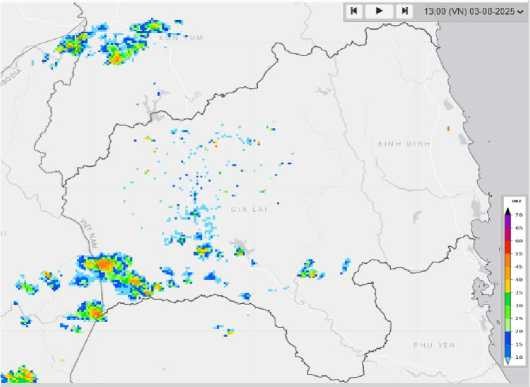This screenshot has width=530, height=387.
Task: Click the dBZ unit header of the legend
Action: 516,201
